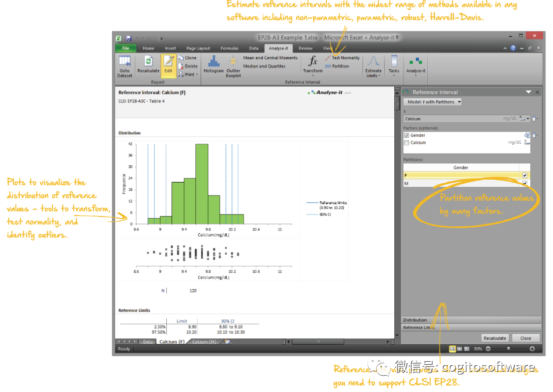The width and height of the screenshot is (553, 392).
Task: Click the vertical scrollbar down arrow
Action: (397, 335)
